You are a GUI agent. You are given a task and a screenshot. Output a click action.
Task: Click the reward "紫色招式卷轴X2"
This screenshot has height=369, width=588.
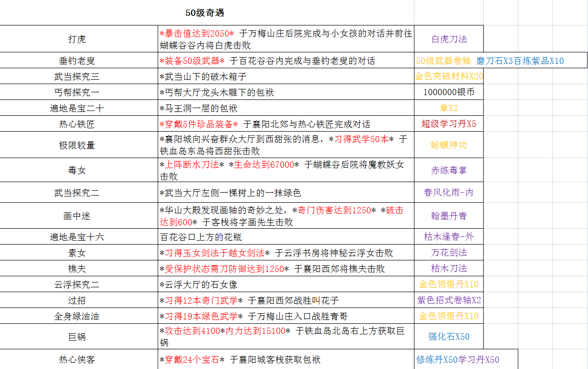pos(449,300)
